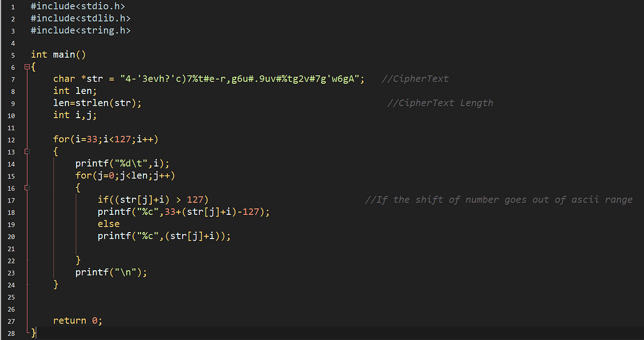Click the return 0 statement

(x=78, y=320)
